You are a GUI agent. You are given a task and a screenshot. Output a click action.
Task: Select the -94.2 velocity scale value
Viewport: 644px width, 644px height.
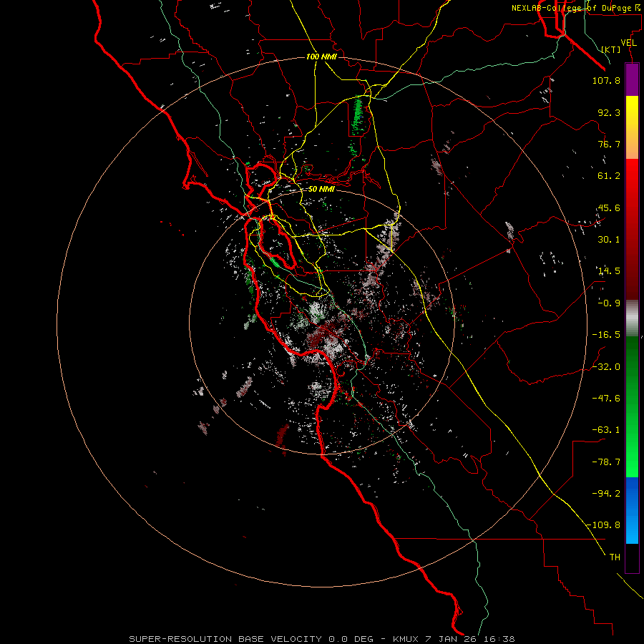(606, 494)
